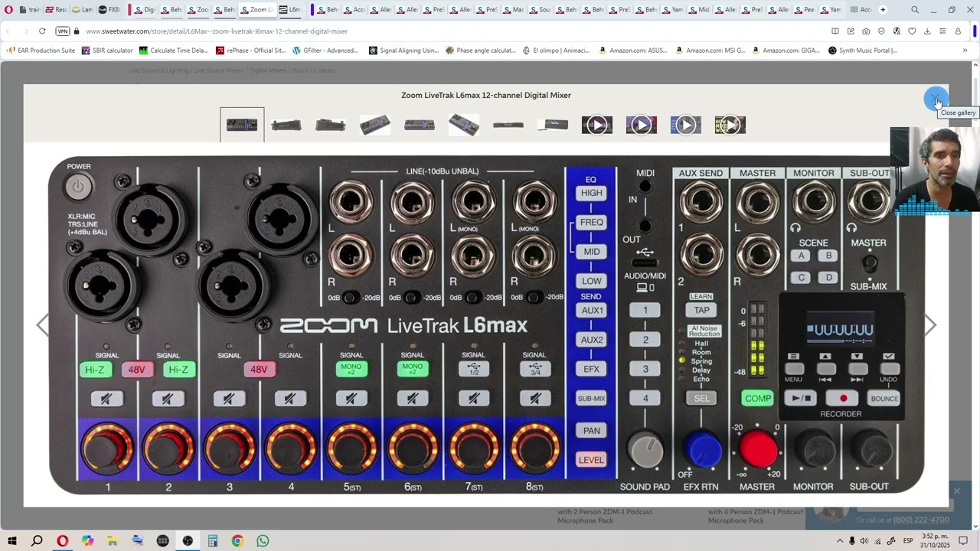Open a new browser tab
Image resolution: width=980 pixels, height=551 pixels.
883,10
